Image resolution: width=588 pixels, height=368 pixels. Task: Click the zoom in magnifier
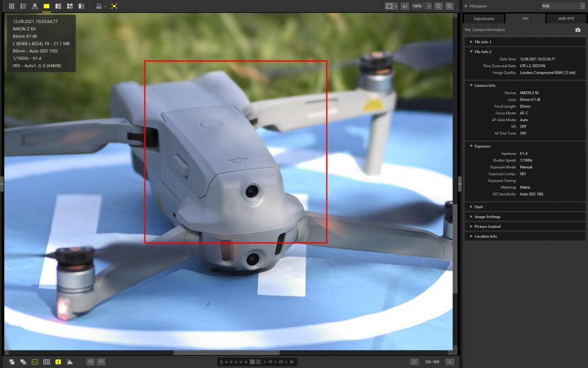449,6
